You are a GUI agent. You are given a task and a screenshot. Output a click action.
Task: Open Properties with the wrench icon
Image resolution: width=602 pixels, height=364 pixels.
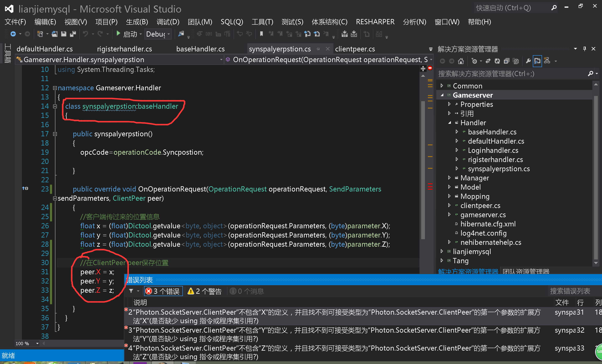coord(528,61)
